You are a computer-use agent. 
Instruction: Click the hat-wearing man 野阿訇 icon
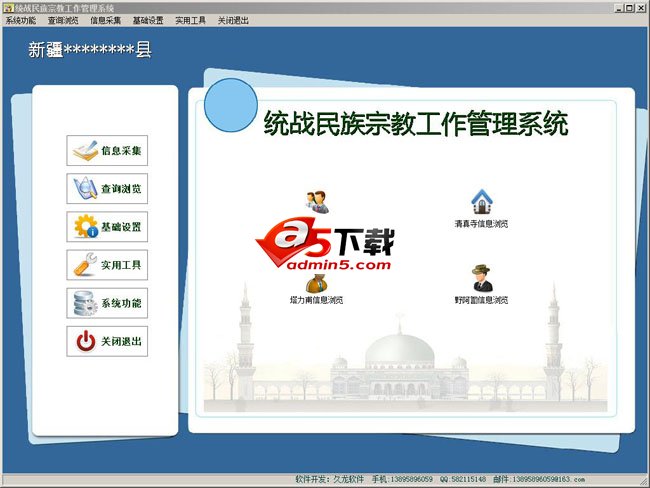tap(482, 278)
